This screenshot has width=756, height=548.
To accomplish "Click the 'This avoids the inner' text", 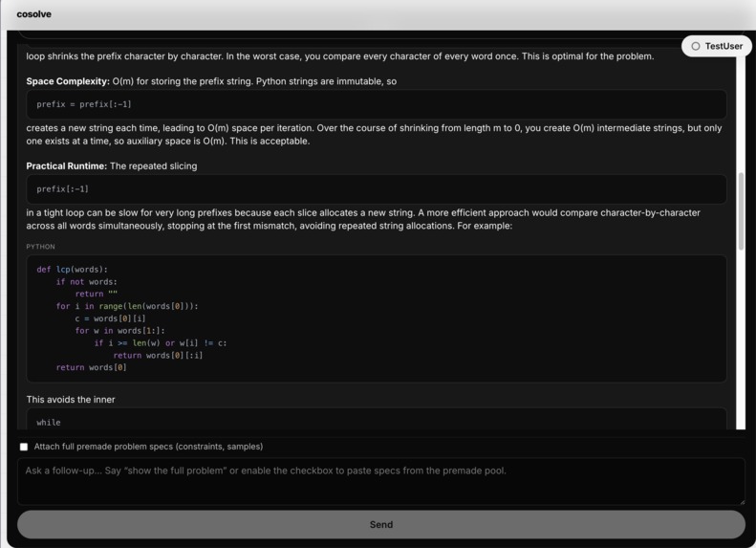I will pos(71,400).
